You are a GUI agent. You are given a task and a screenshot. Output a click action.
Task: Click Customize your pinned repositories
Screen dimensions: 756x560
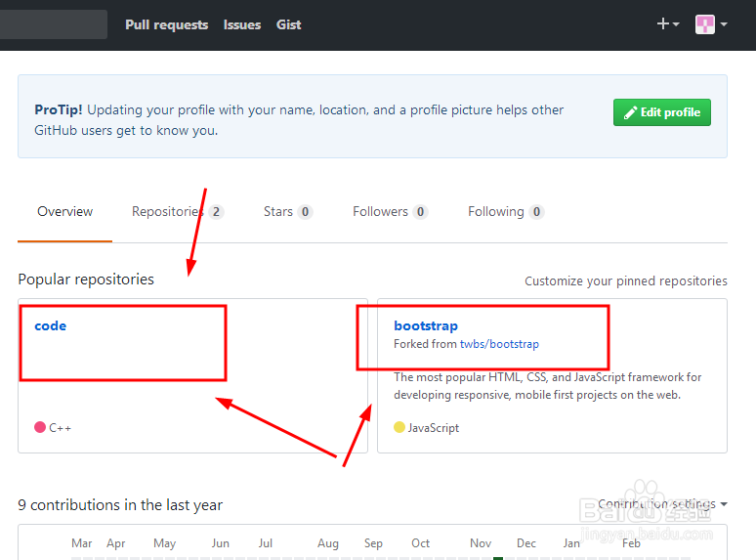point(626,280)
